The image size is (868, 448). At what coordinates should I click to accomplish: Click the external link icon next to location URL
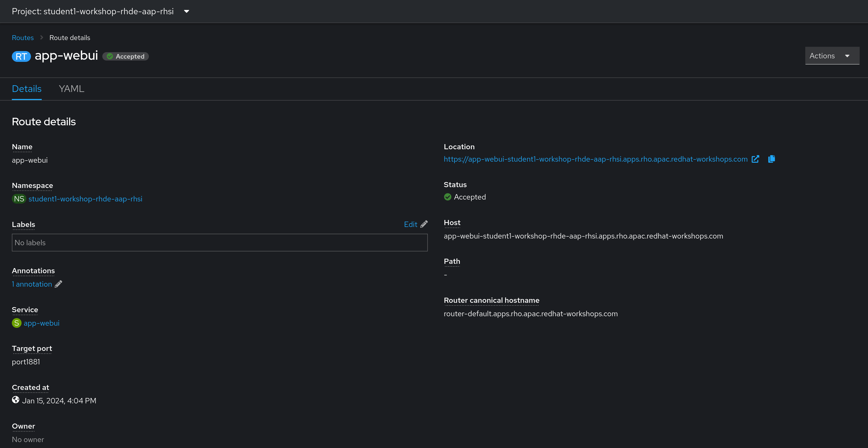pos(755,159)
